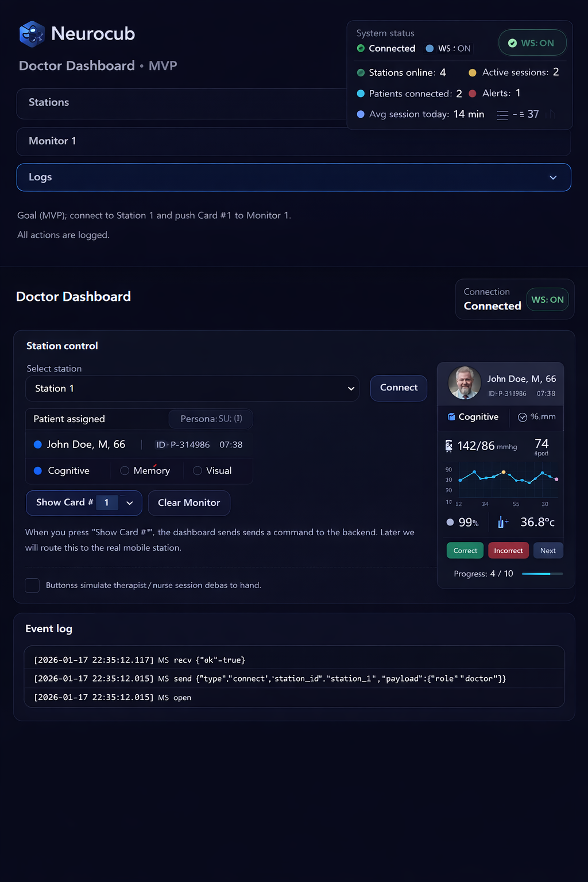Click the green checkmark in WS: ON badge
This screenshot has height=882, width=588.
(512, 43)
